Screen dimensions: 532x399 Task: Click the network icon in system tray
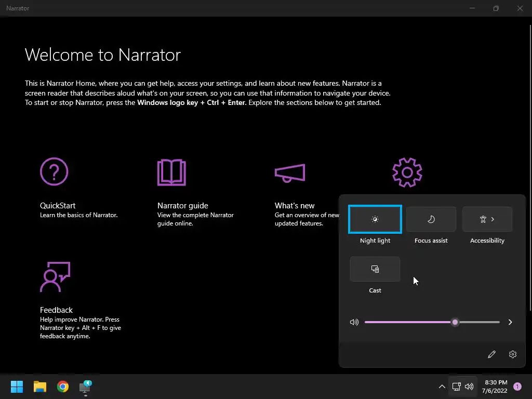456,387
